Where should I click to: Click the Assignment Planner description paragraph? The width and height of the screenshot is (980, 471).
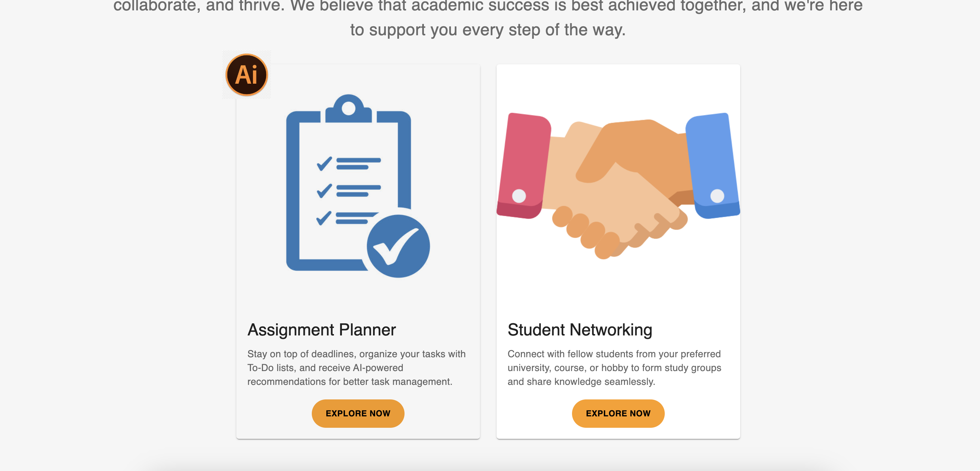click(356, 368)
